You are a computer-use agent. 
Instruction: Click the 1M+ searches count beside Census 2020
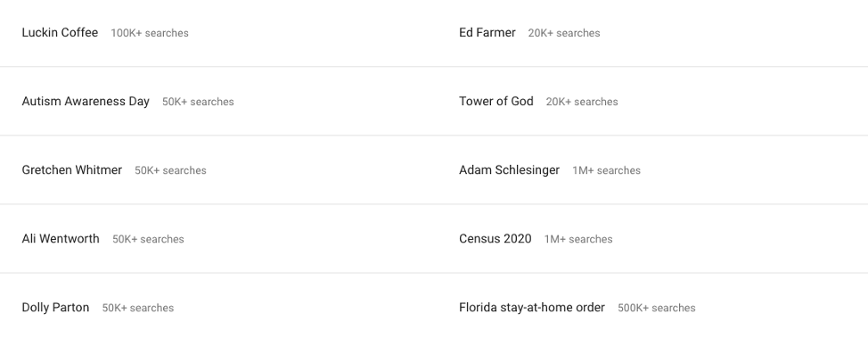(578, 239)
